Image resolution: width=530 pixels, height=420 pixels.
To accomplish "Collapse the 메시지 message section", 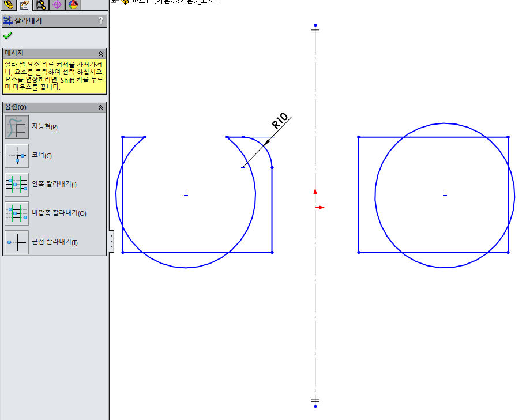I will tap(102, 52).
